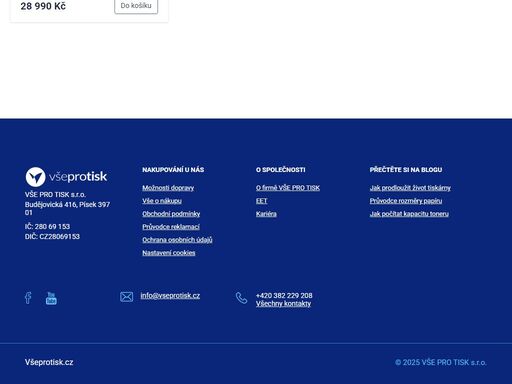Add product to cart with Do košíku
This screenshot has width=512, height=384.
[136, 6]
